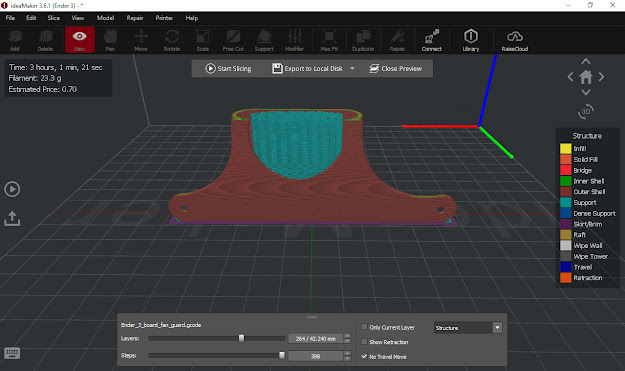Click the Duplicate icon
The image size is (625, 371).
(x=363, y=40)
